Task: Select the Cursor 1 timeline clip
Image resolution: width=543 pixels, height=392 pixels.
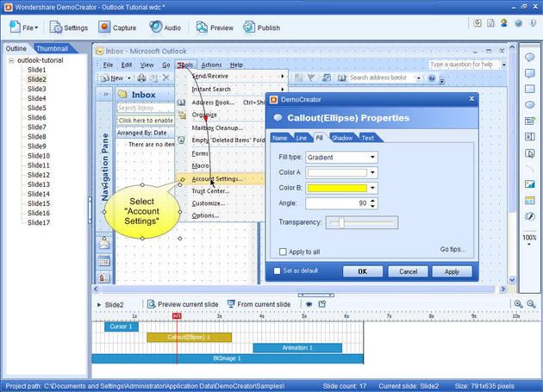Action: pyautogui.click(x=122, y=327)
